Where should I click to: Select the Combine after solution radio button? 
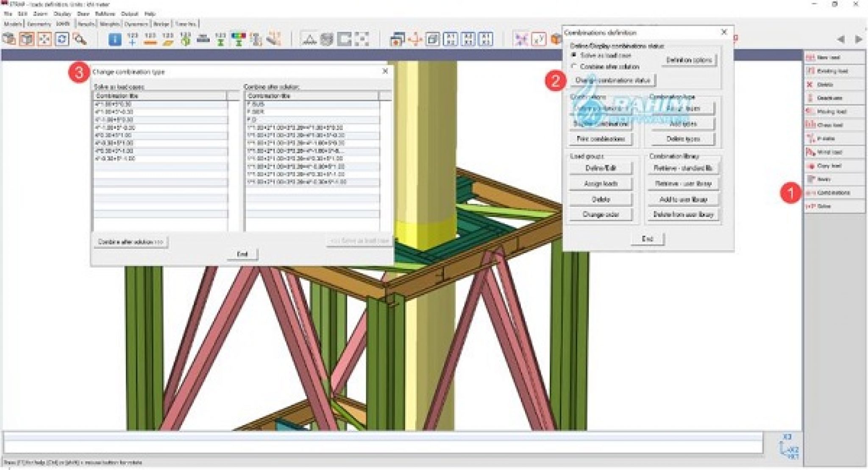click(573, 67)
